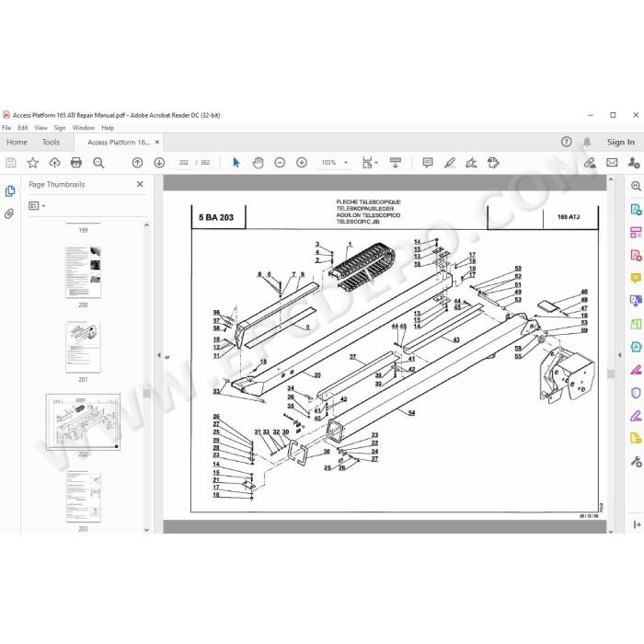The image size is (644, 644).
Task: Expand the right tools pane labels
Action: click(x=637, y=524)
